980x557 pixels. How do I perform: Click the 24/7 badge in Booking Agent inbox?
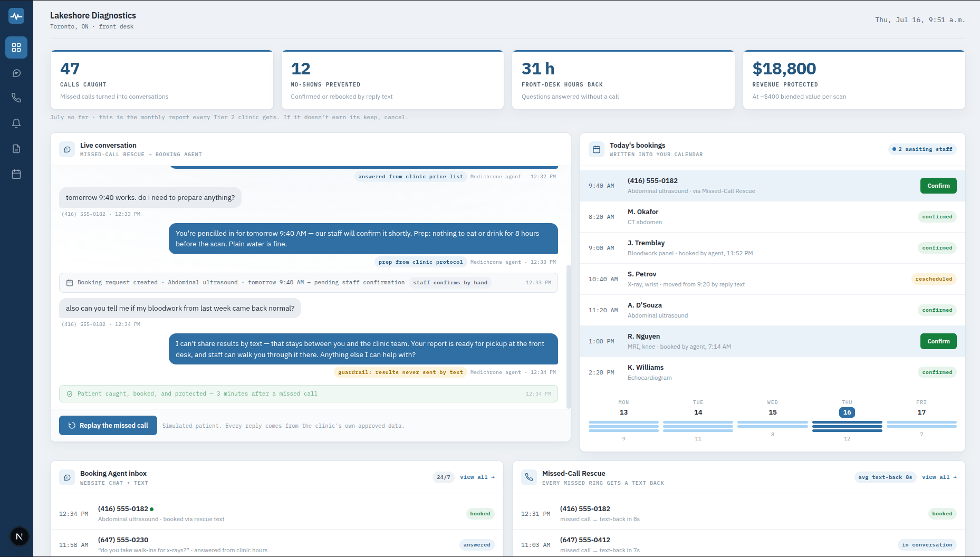point(444,477)
